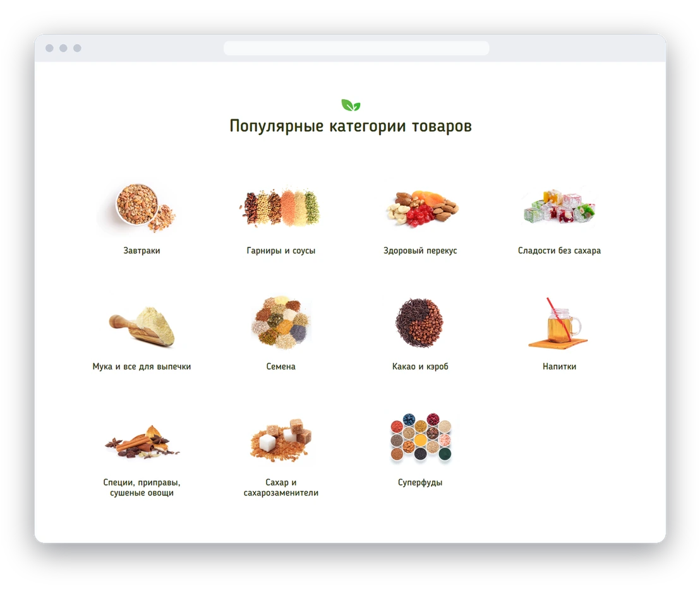Open the sugar cubes category image
The image size is (700, 606).
281,440
